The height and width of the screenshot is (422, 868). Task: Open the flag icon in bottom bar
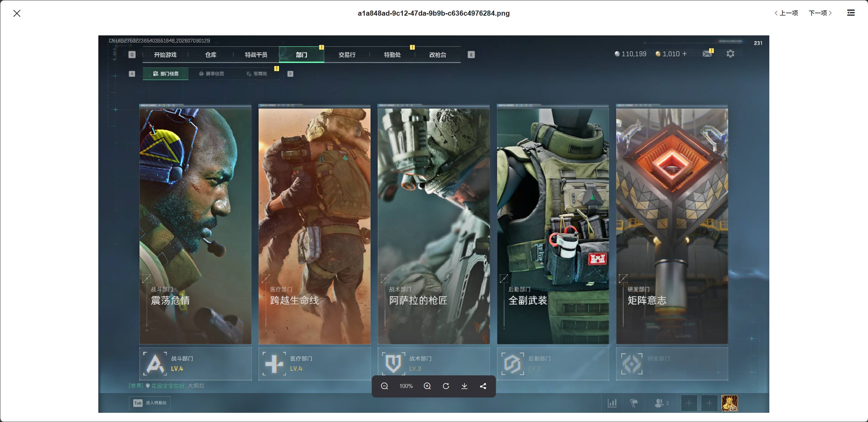coord(634,403)
